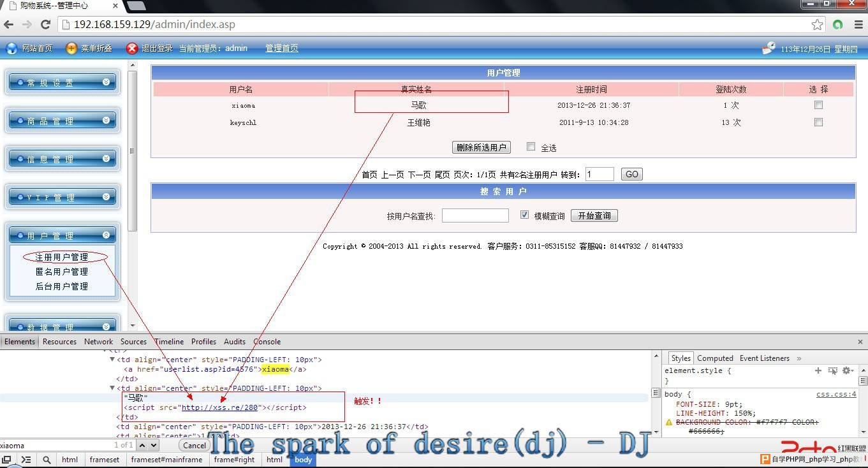Click the DevTools magnifier search icon
This screenshot has width=868, height=468.
pyautogui.click(x=47, y=460)
